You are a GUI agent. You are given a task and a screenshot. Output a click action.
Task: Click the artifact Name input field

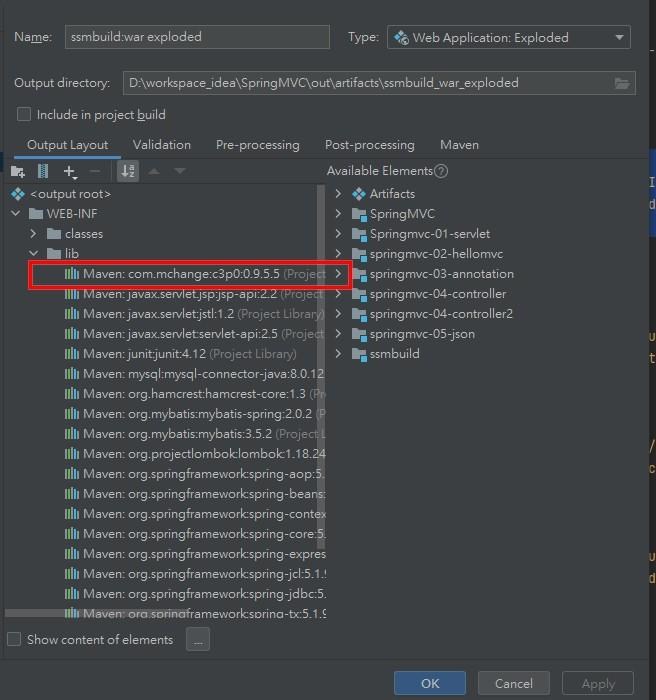coord(197,37)
